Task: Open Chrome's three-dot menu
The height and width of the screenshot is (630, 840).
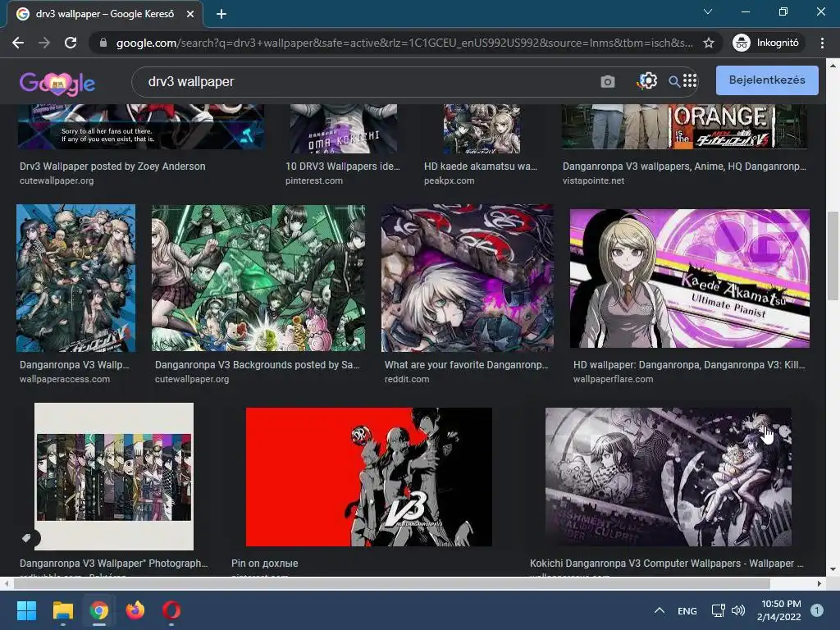Action: click(x=822, y=43)
